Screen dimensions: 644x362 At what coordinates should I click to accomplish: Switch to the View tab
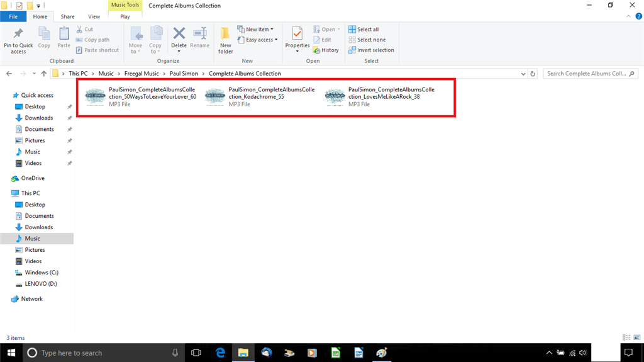click(94, 16)
